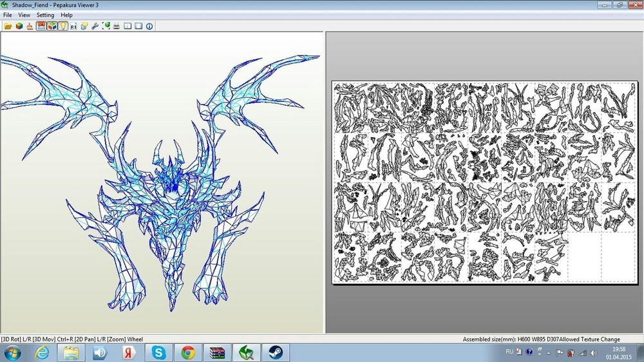Screen dimensions: 644x362
Task: Click the 3D Rot mouse hints text
Action: [72, 339]
